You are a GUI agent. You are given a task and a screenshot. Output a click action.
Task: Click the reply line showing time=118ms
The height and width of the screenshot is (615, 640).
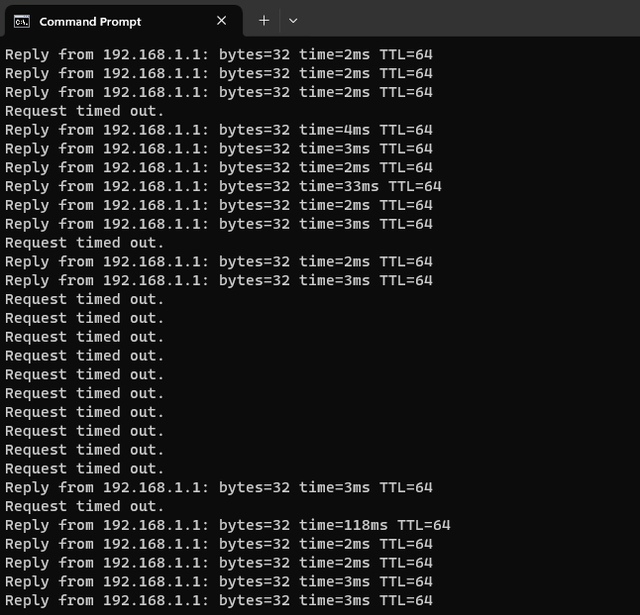click(227, 525)
